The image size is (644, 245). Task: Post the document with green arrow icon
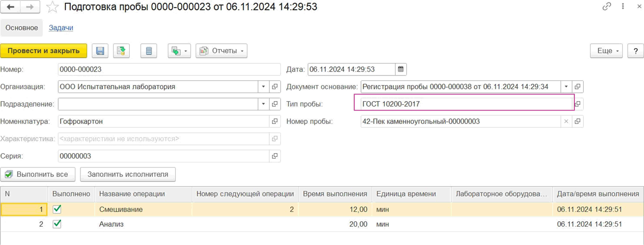tap(121, 51)
